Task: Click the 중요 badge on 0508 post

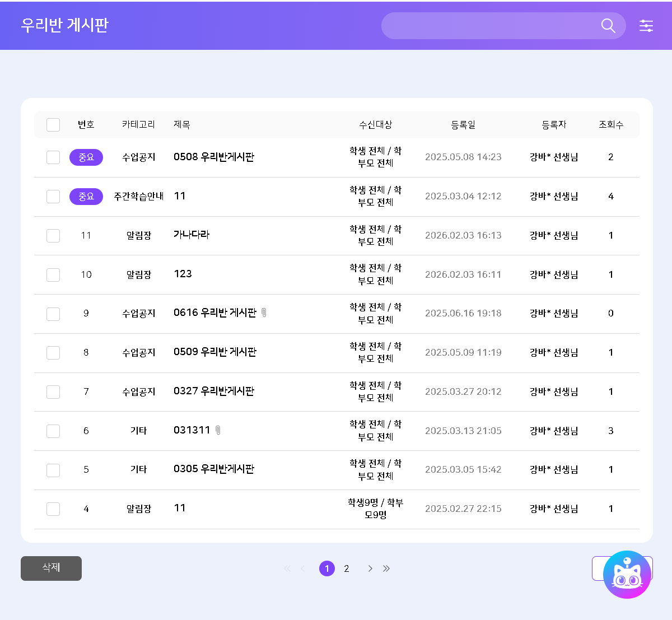Action: 86,157
